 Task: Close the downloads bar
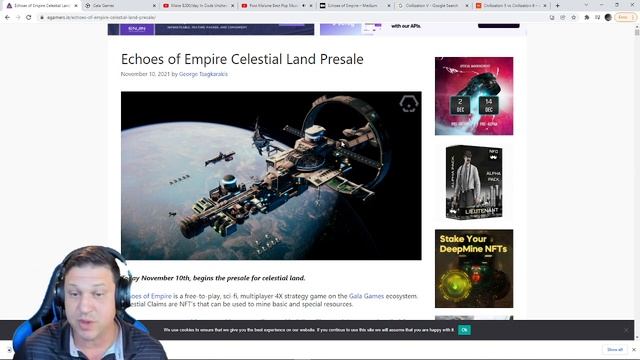click(634, 349)
